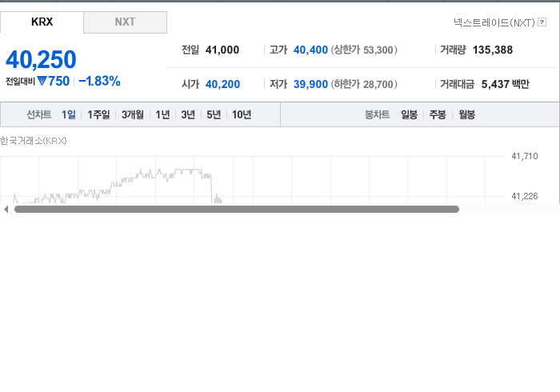Click the current price 40,250
The width and height of the screenshot is (560, 392).
tap(41, 59)
